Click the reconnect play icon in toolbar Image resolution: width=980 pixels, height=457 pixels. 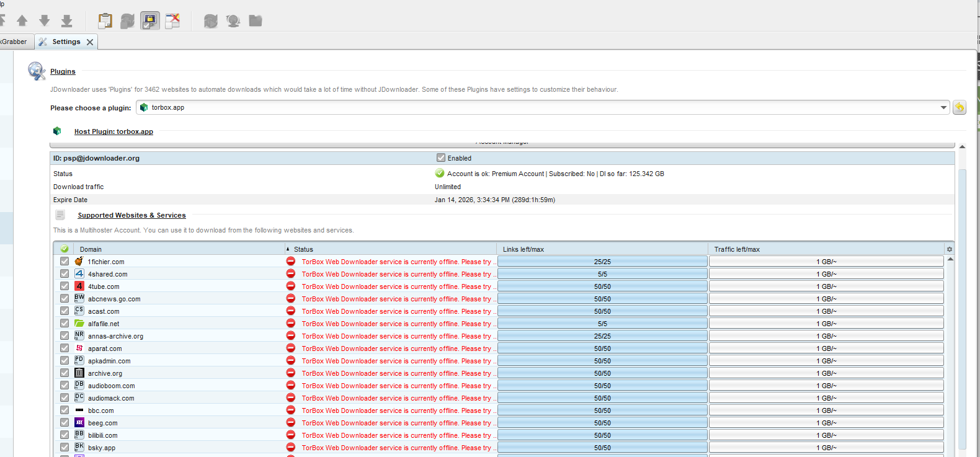click(211, 21)
